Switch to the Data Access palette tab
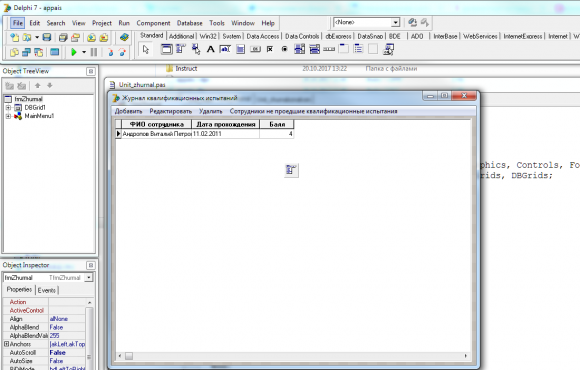This screenshot has width=580, height=370. 263,36
